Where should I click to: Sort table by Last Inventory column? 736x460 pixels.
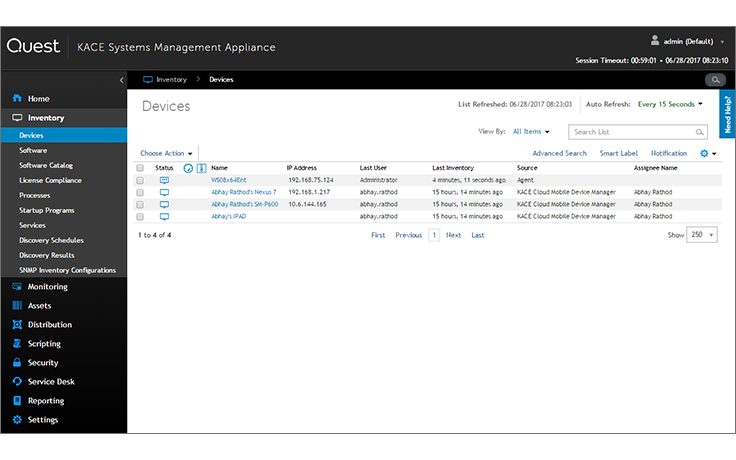click(x=453, y=168)
